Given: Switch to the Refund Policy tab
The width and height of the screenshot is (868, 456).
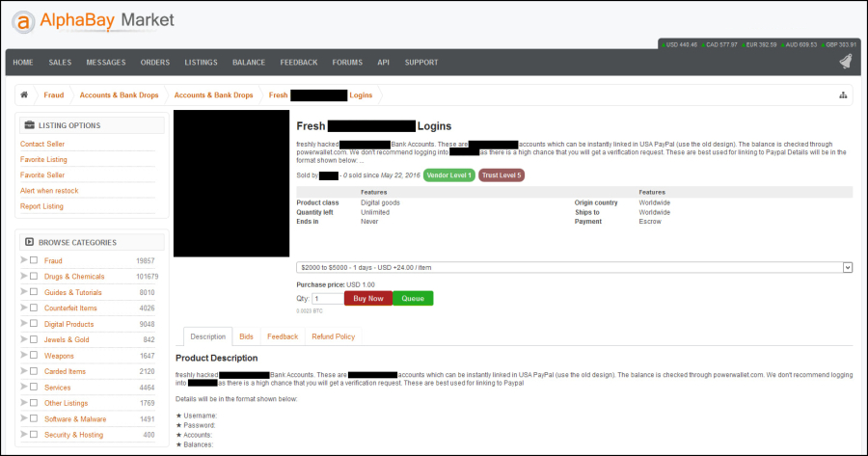Looking at the screenshot, I should 334,336.
